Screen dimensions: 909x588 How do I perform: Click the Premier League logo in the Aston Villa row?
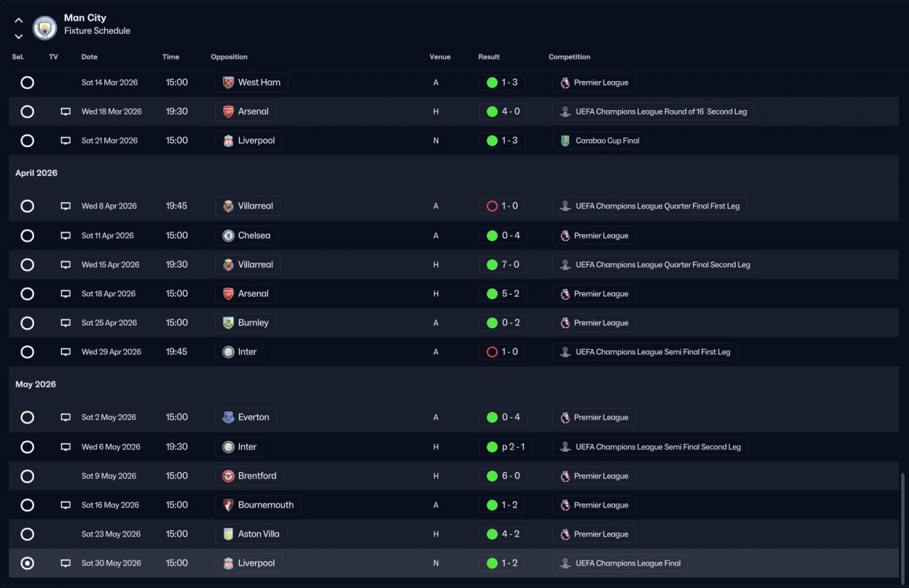click(x=565, y=534)
